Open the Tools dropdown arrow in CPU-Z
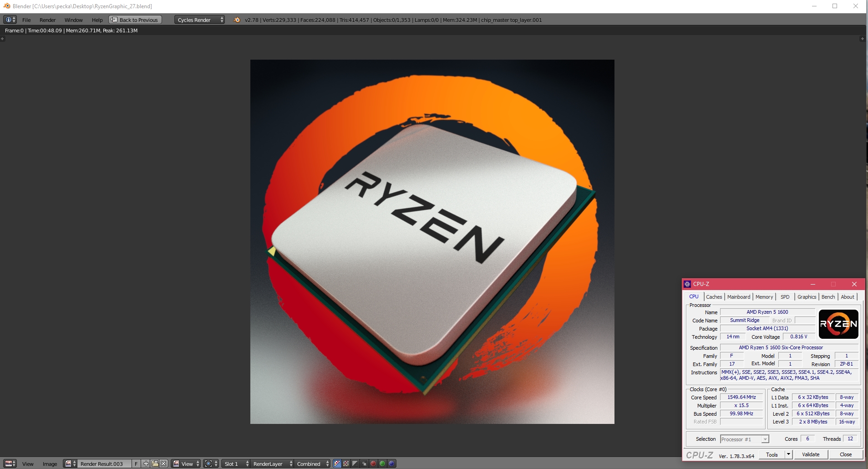 789,454
